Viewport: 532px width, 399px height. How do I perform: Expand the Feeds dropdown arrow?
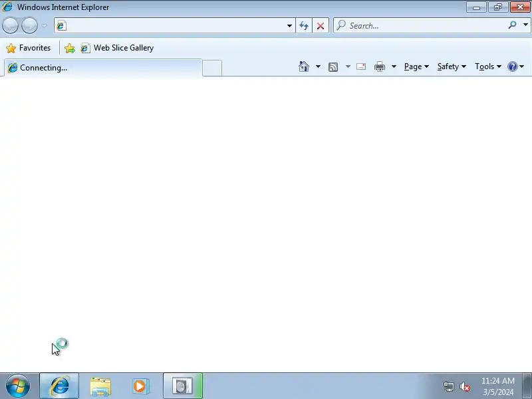348,66
